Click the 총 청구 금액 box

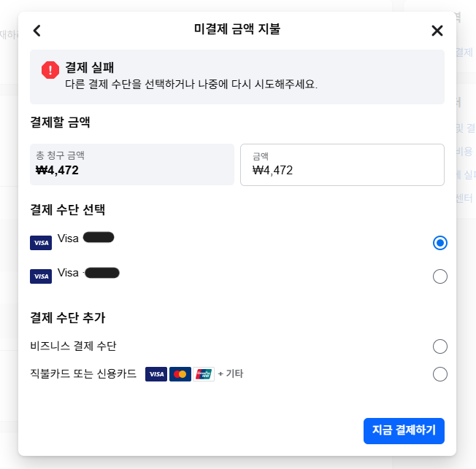coord(132,164)
